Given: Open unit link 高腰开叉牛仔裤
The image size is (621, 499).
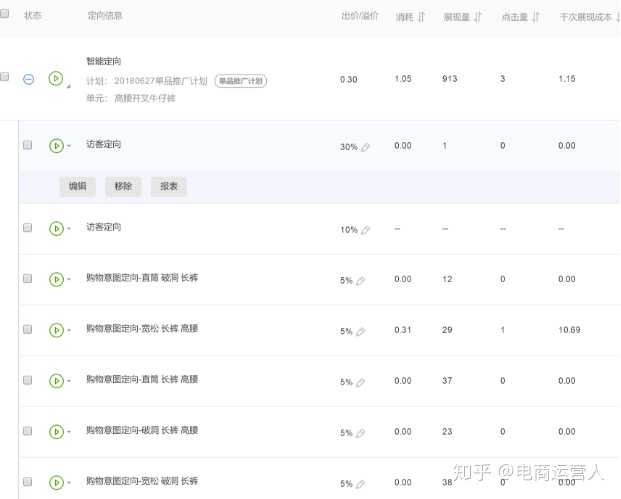Looking at the screenshot, I should (x=145, y=98).
